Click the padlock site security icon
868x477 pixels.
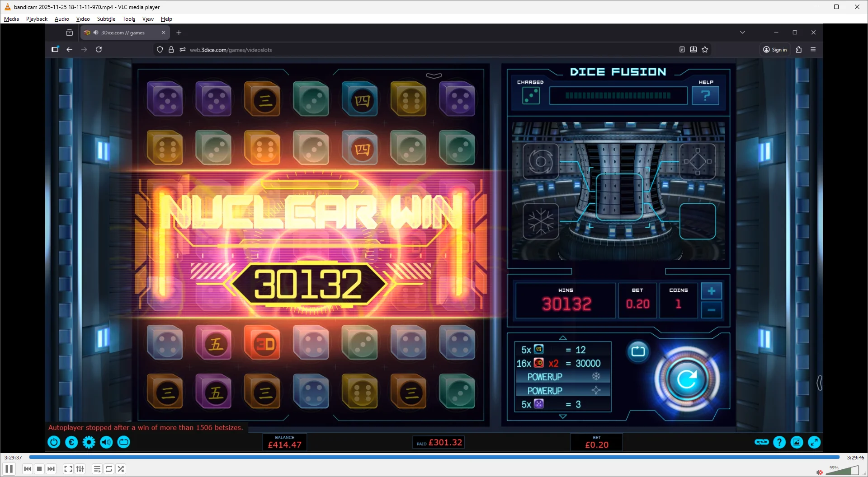[x=171, y=50]
